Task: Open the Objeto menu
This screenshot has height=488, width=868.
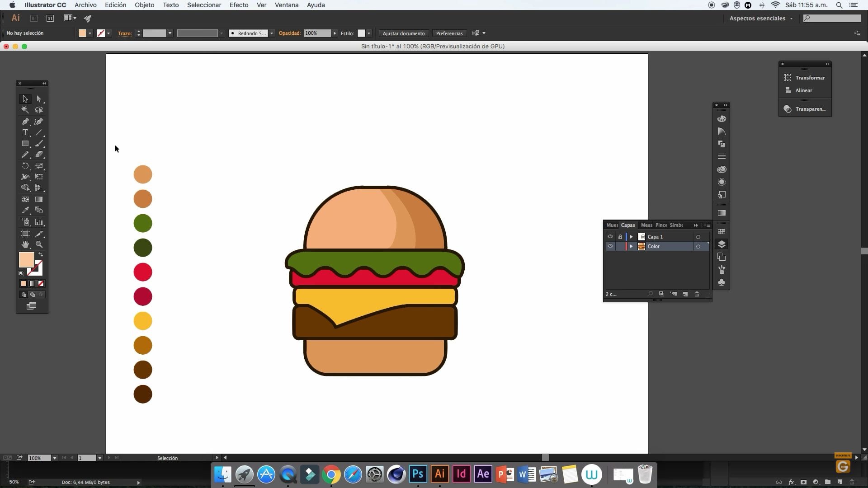Action: click(144, 5)
